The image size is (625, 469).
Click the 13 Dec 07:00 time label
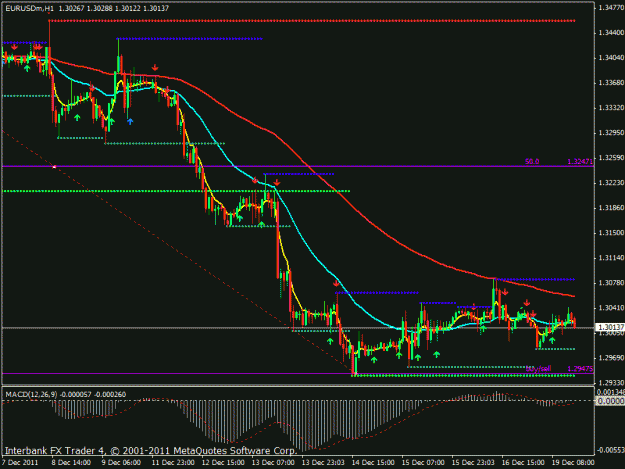pos(273,462)
